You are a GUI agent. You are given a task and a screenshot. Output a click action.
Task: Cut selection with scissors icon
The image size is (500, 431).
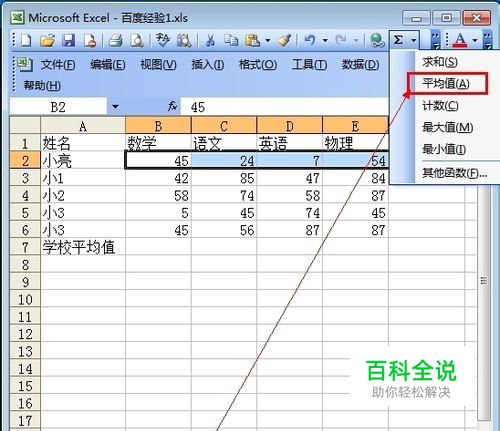210,41
